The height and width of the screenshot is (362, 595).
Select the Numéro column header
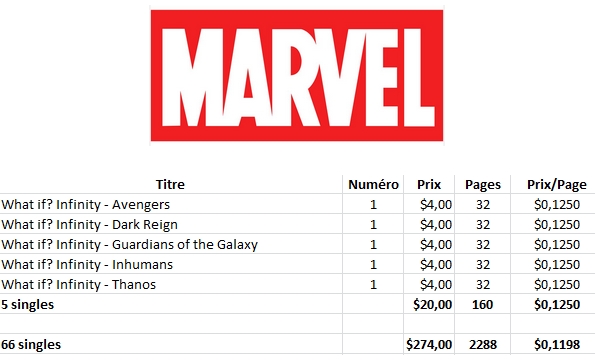[x=373, y=184]
